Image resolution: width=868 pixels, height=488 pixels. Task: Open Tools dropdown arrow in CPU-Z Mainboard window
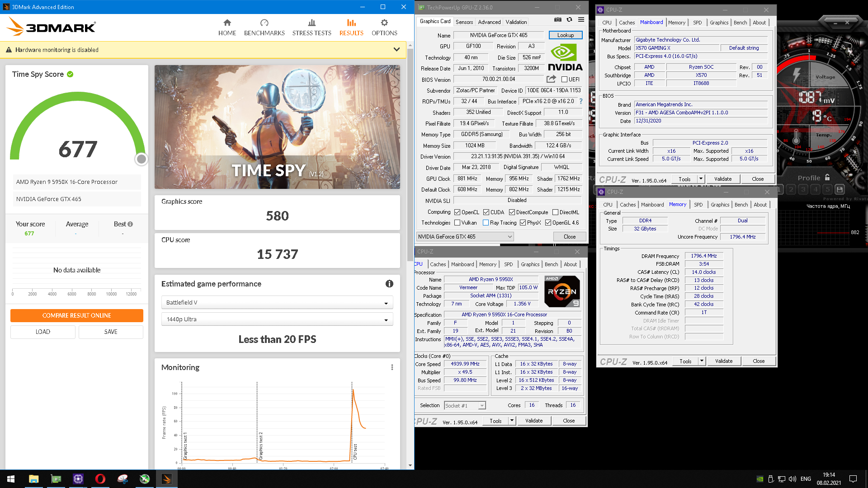pyautogui.click(x=701, y=179)
